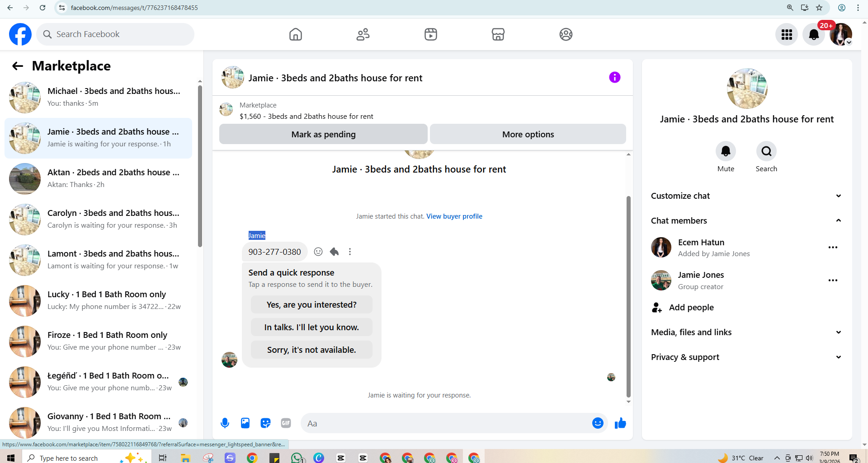Open Lamont's 3beds and 2baths conversation
868x463 pixels.
(x=99, y=260)
